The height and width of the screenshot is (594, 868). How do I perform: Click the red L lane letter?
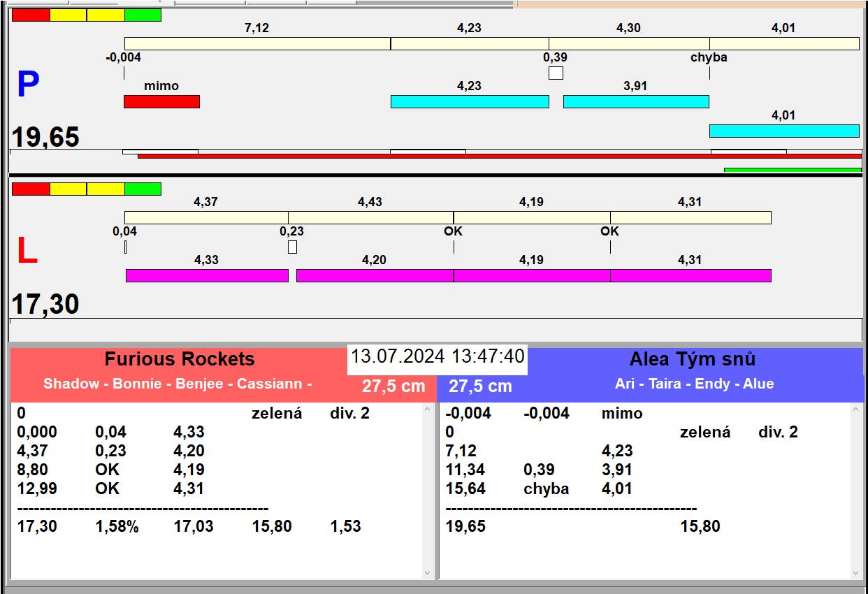tap(27, 252)
